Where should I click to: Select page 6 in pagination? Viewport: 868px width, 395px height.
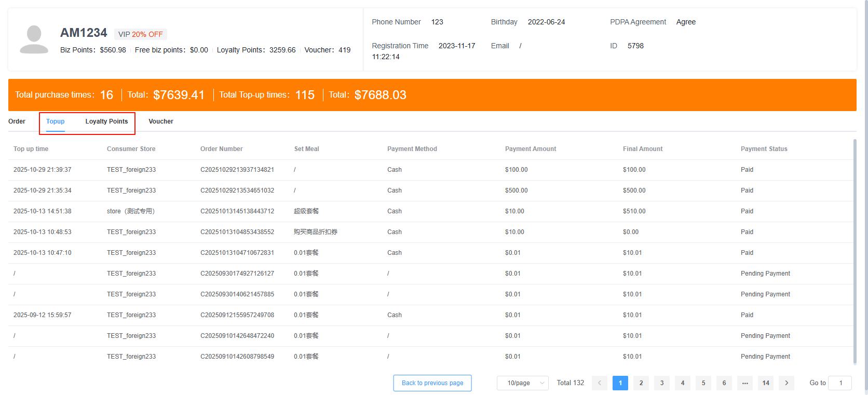coord(724,383)
